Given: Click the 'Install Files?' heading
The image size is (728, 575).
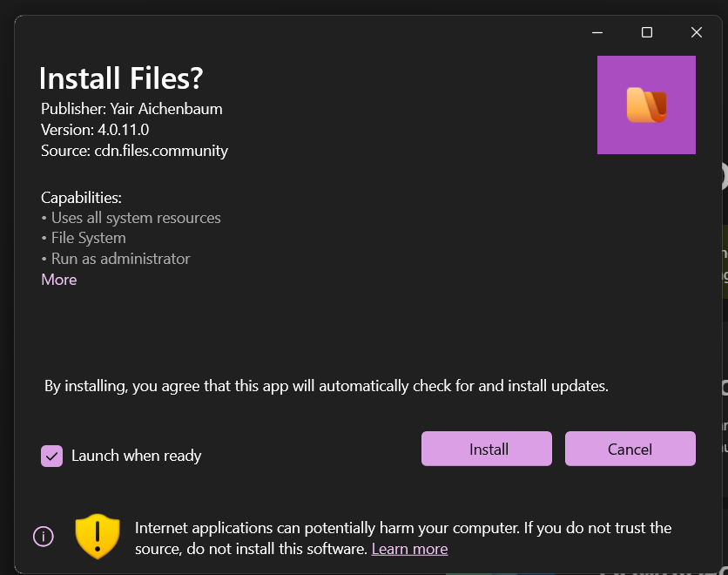Looking at the screenshot, I should (121, 78).
